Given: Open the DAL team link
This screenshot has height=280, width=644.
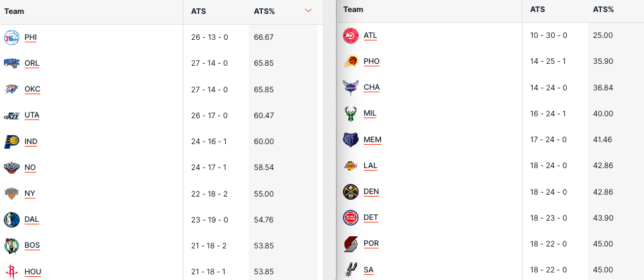Looking at the screenshot, I should point(32,219).
